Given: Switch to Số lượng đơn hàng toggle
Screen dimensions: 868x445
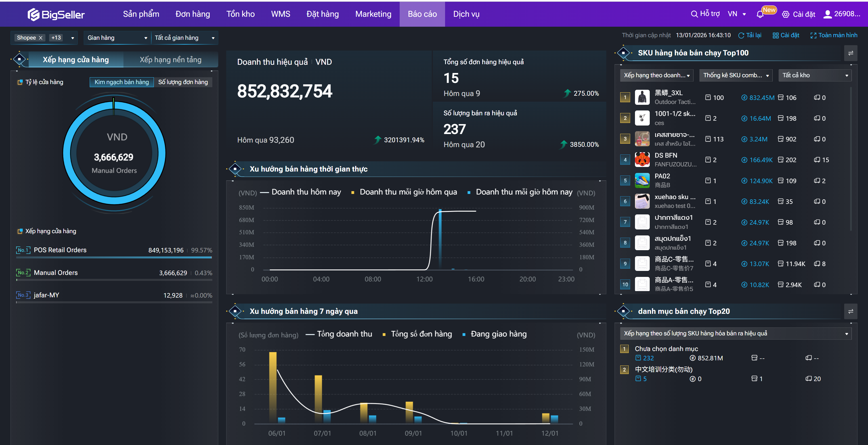Looking at the screenshot, I should (183, 82).
